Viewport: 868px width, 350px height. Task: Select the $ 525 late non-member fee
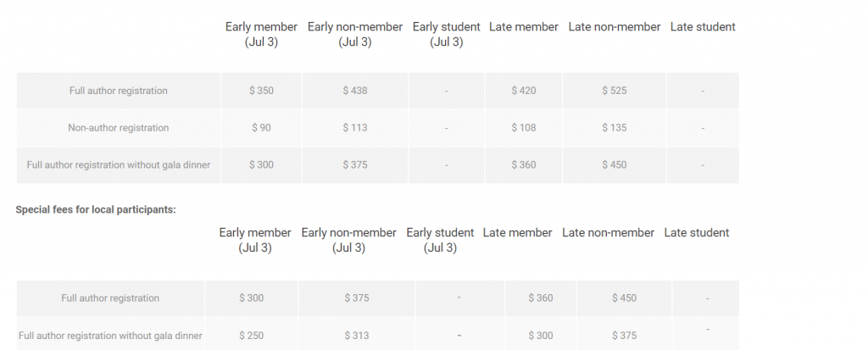tap(615, 91)
